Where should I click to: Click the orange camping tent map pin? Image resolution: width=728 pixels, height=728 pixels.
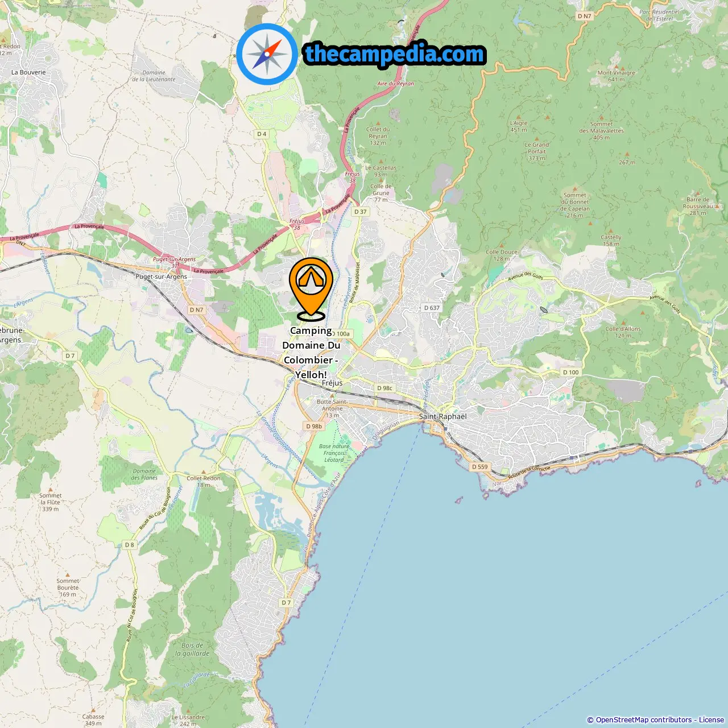pyautogui.click(x=311, y=289)
